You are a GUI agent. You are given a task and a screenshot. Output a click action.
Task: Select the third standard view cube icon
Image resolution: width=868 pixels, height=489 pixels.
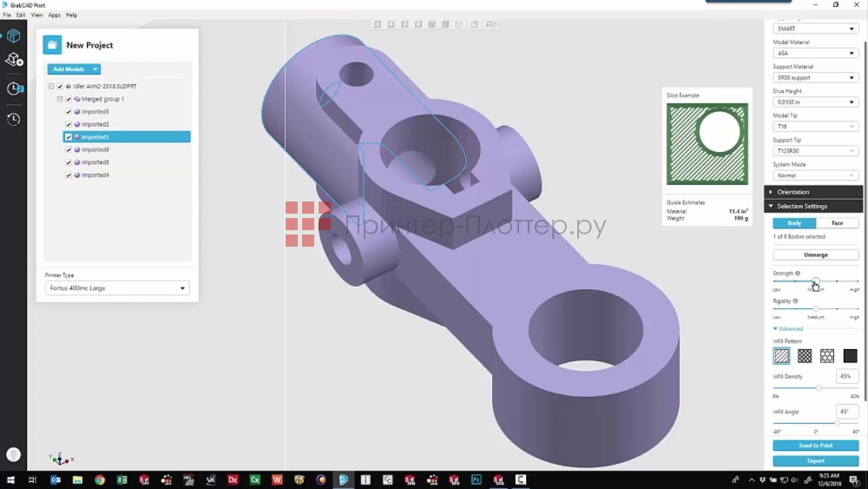[x=404, y=24]
